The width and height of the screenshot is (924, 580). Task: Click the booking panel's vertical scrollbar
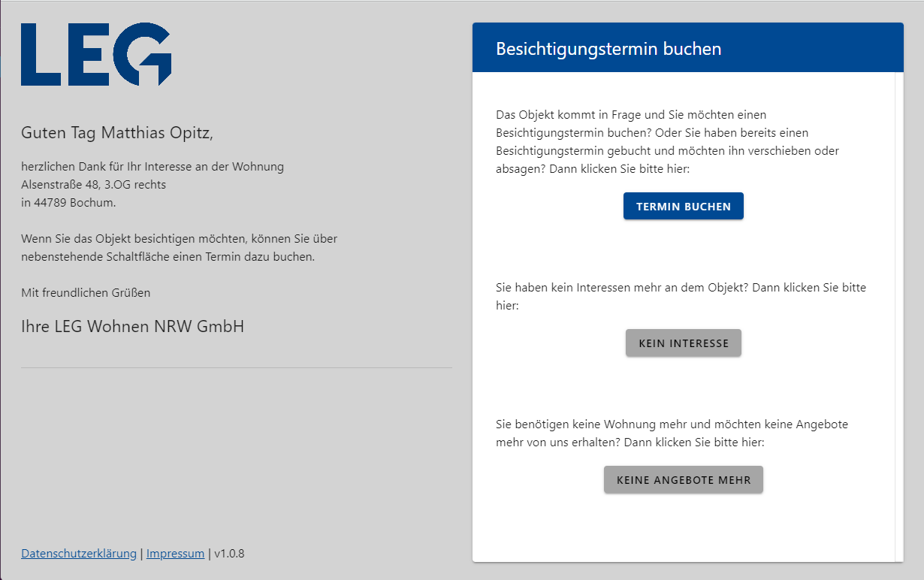898,316
